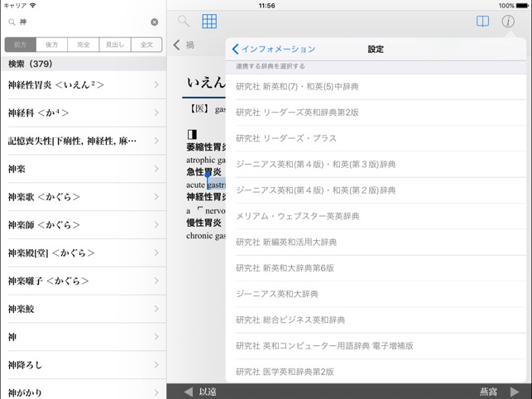Open result 神楽殿[堂] <かぐら>
This screenshot has width=532, height=399.
84,253
